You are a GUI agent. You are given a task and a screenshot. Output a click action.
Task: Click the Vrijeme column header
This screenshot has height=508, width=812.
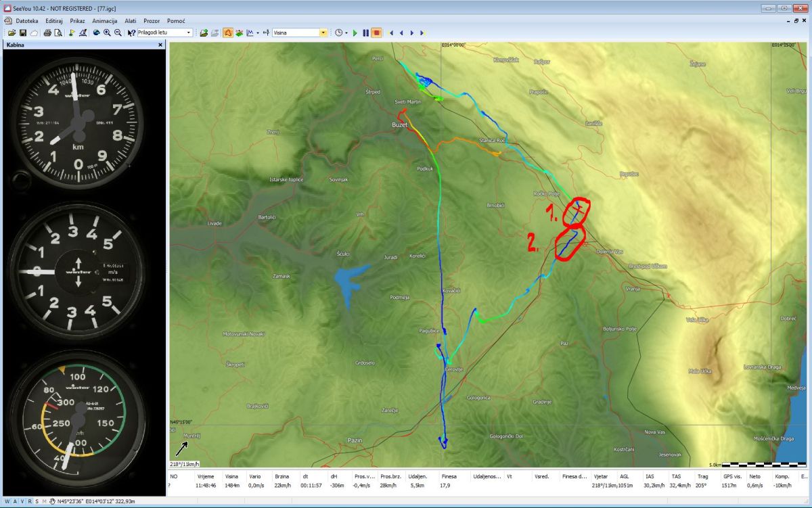(x=205, y=477)
